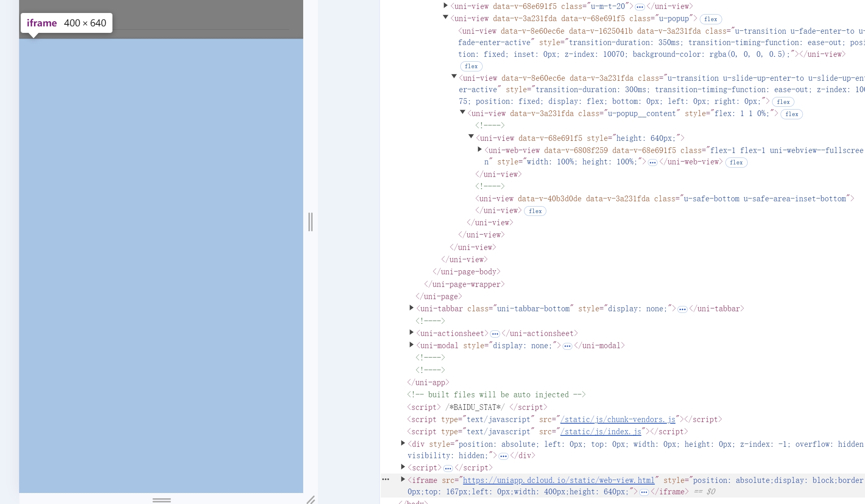Image resolution: width=865 pixels, height=504 pixels.
Task: Select the u-fade-enter-to transition uni-view line
Action: (x=661, y=43)
